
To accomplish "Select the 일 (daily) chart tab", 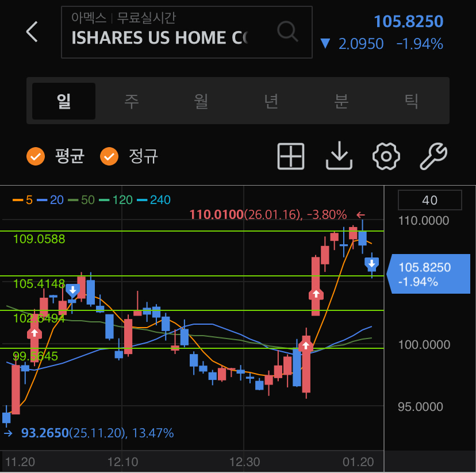I will tap(64, 101).
